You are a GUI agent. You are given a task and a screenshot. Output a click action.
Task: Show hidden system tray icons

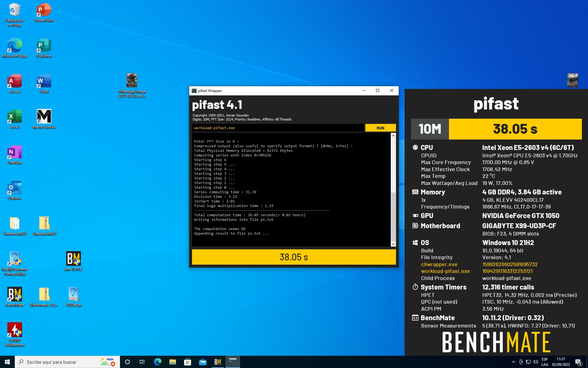pyautogui.click(x=514, y=362)
